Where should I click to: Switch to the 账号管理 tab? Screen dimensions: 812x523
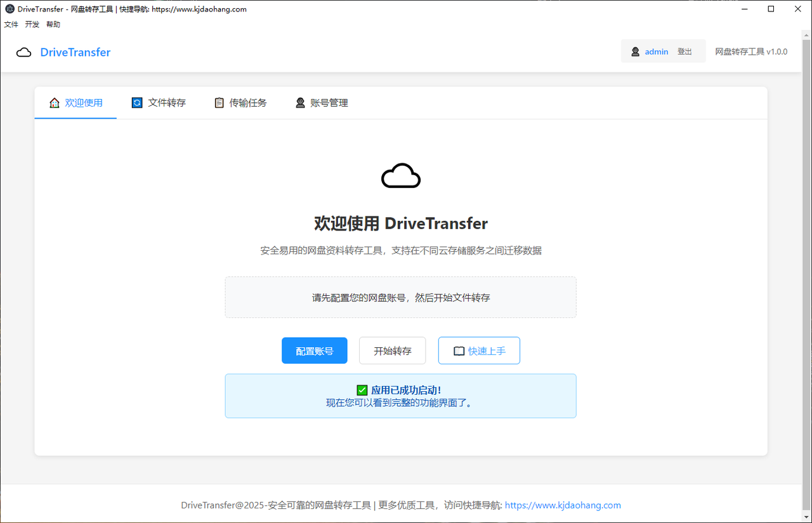[x=322, y=103]
